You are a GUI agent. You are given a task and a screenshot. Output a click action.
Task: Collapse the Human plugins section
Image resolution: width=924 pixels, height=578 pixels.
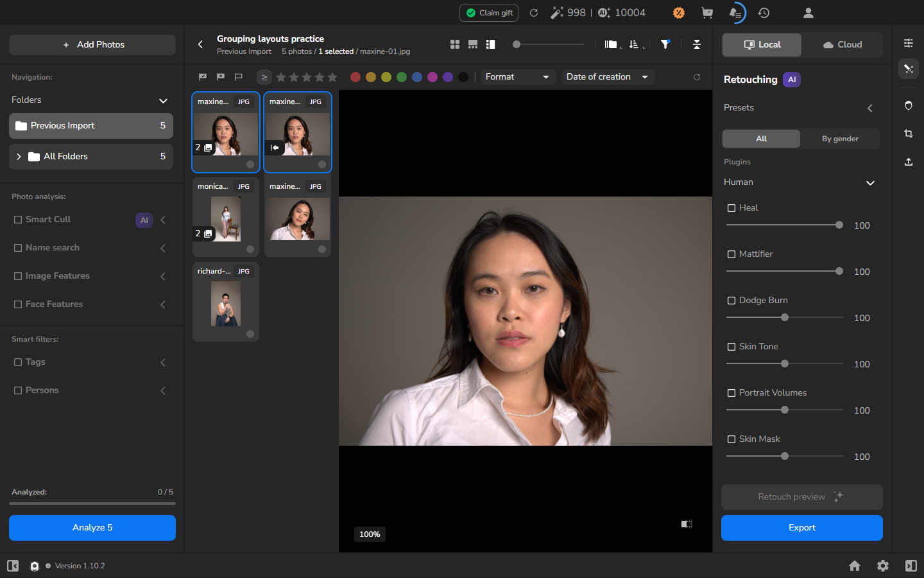(x=870, y=183)
